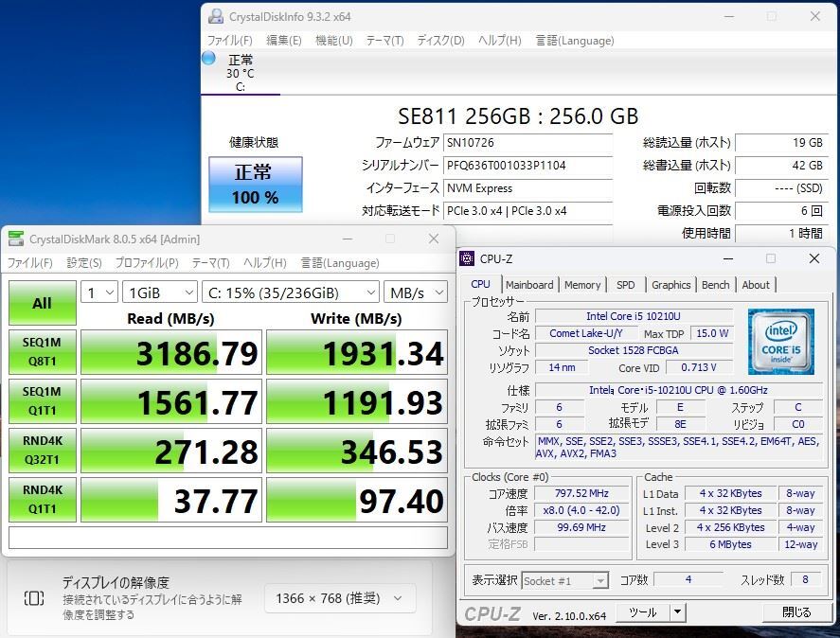
Task: Click the RND4K Q32T1 read result 271.28
Action: click(x=171, y=451)
